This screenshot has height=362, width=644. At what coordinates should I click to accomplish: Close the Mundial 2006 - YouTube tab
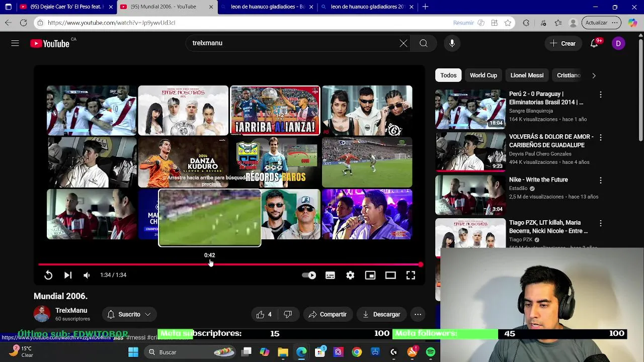(211, 7)
